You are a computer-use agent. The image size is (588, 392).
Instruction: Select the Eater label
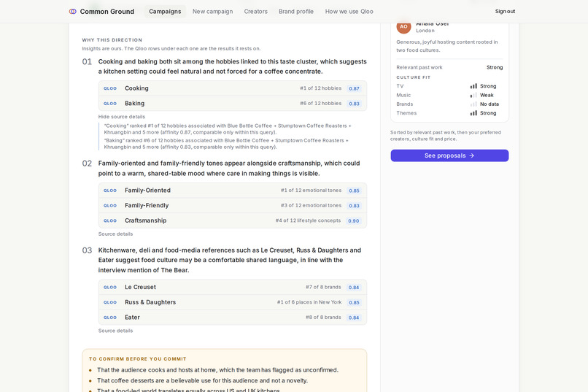point(132,317)
